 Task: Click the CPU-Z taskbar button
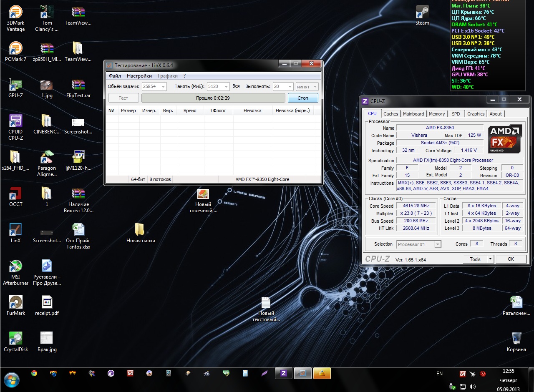click(x=283, y=373)
